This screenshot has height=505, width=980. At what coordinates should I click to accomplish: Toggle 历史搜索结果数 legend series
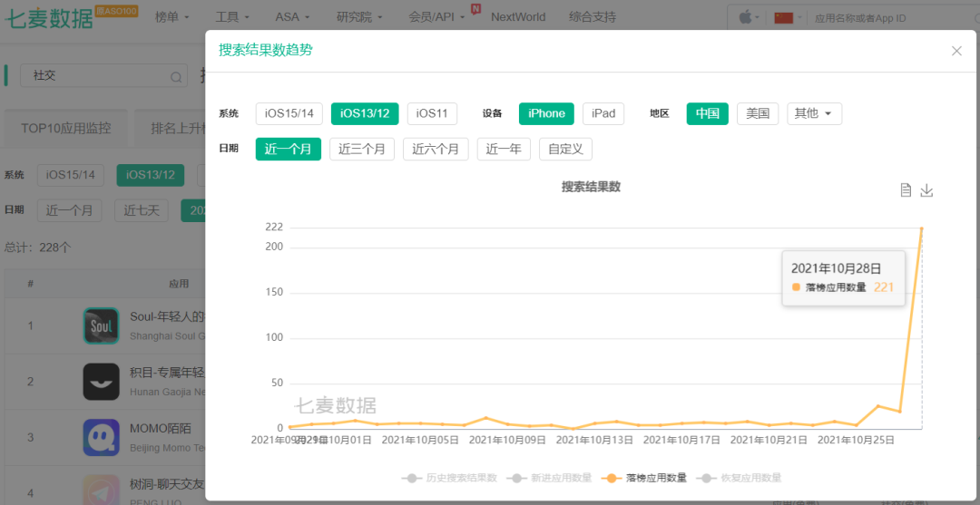pos(449,478)
